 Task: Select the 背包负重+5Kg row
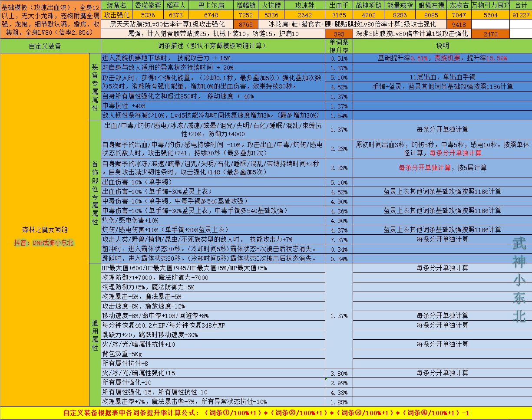point(213,354)
